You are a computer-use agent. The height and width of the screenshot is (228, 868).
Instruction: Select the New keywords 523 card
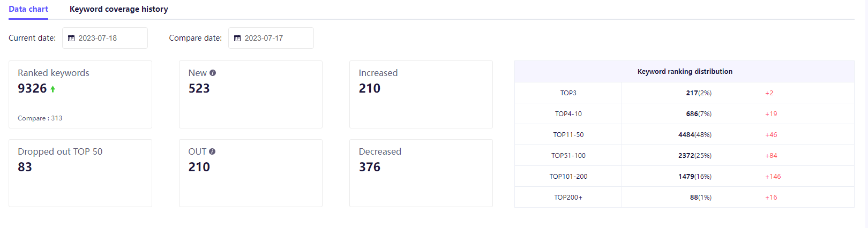[251, 94]
